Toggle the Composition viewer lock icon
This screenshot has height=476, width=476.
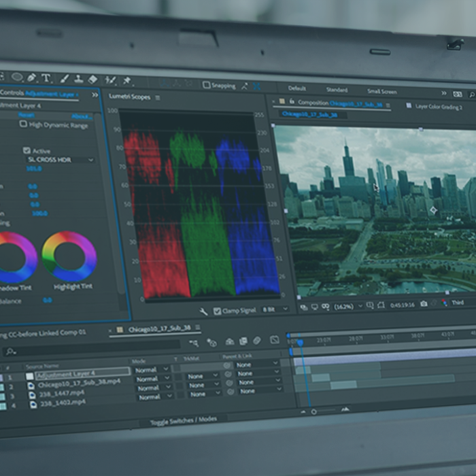[292, 101]
